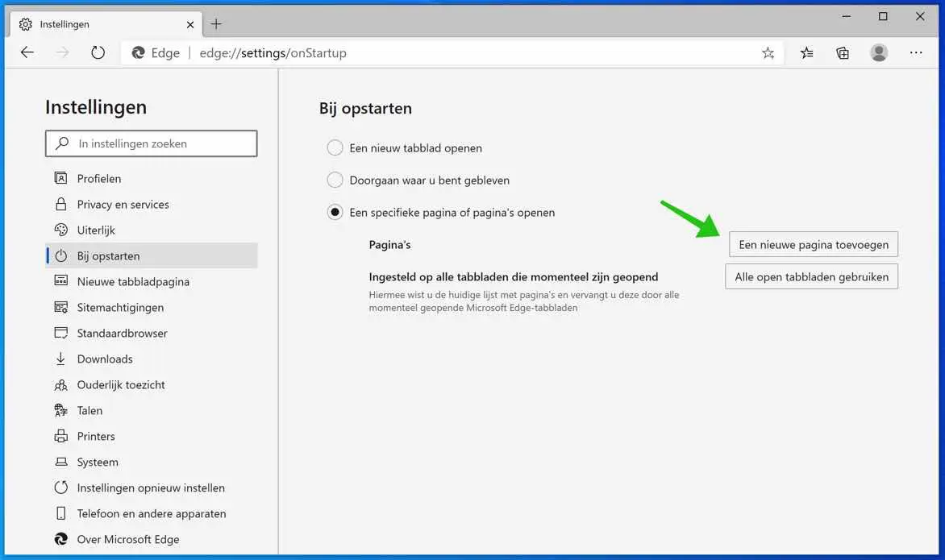Click the padlock icon for Privacy en services

60,204
